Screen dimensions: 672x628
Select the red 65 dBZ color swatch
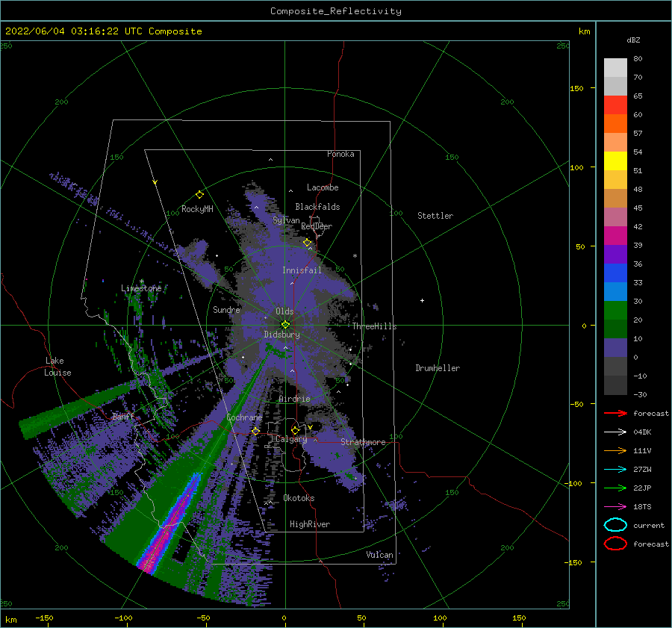coord(615,105)
